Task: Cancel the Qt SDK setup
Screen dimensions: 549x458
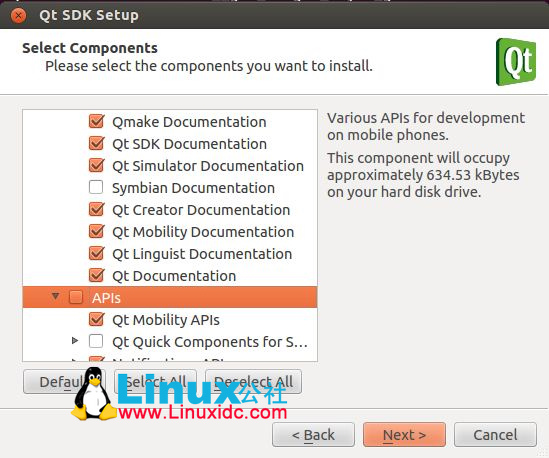Action: coord(495,435)
